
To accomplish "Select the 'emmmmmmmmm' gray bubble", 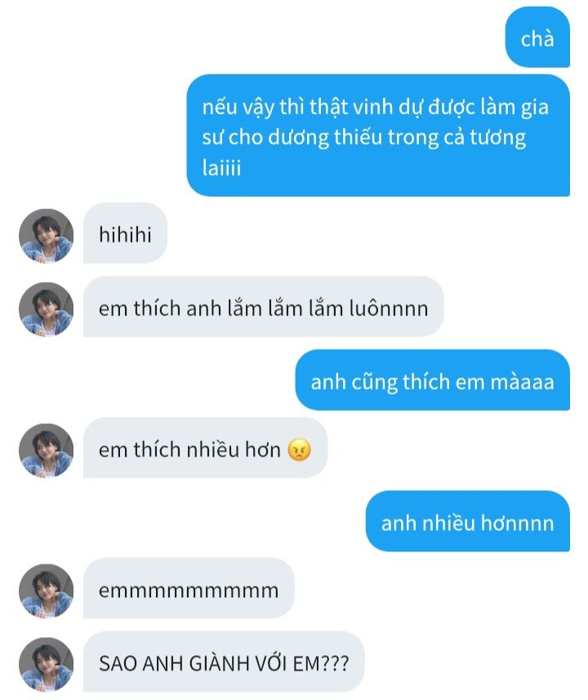I will coord(189,588).
